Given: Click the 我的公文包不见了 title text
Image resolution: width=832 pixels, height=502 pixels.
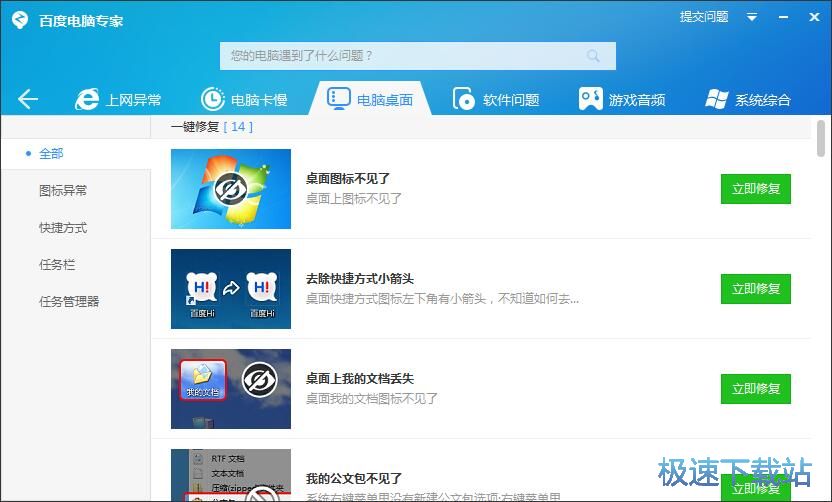Looking at the screenshot, I should pyautogui.click(x=354, y=479).
